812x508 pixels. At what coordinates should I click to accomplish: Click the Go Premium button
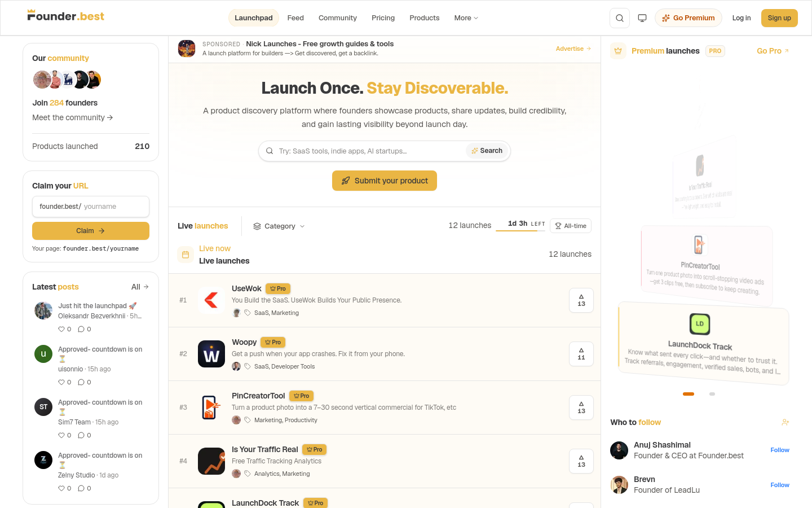click(689, 18)
